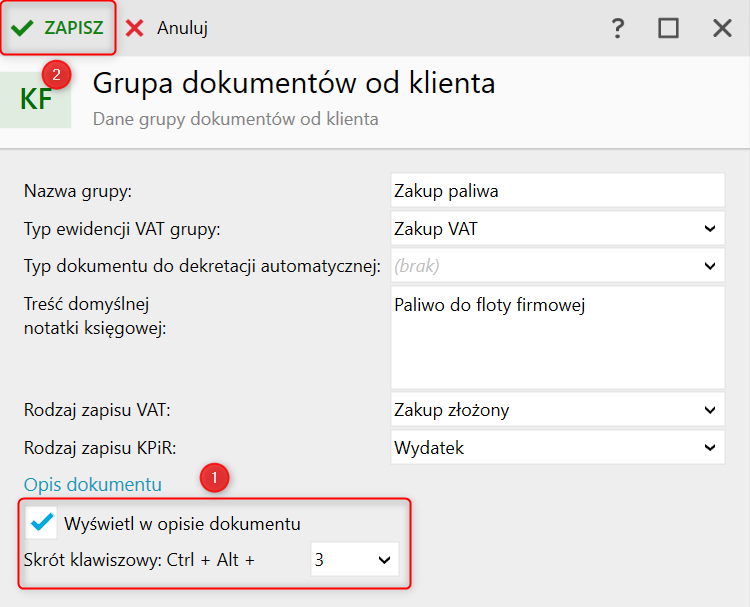Close the dialog window

pos(722,28)
